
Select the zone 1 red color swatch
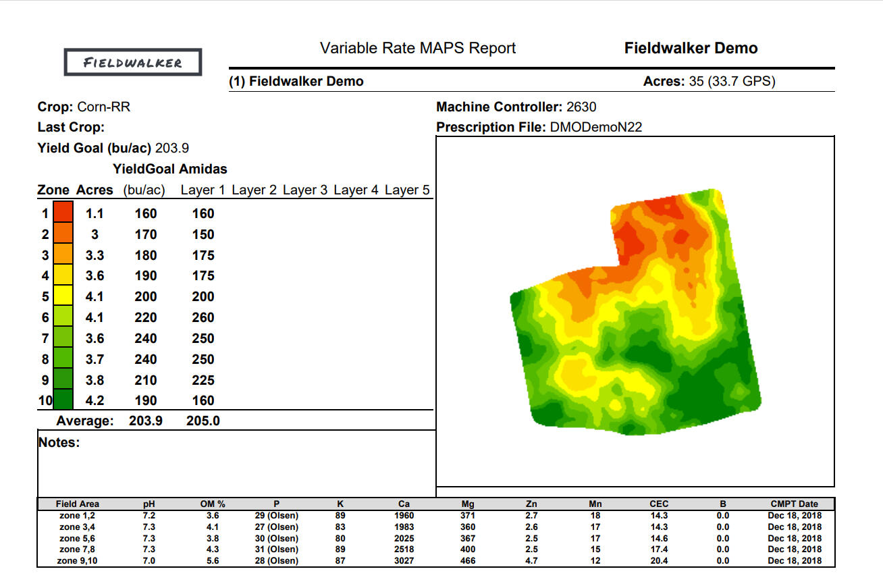[x=63, y=213]
